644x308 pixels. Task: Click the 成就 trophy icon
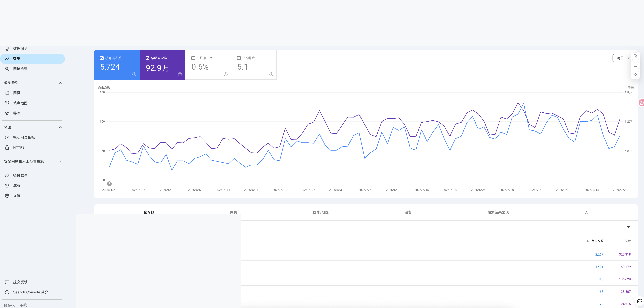point(7,185)
